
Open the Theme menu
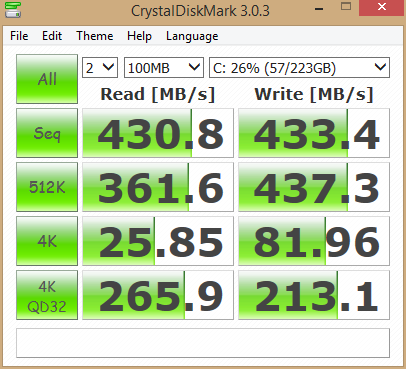point(95,36)
